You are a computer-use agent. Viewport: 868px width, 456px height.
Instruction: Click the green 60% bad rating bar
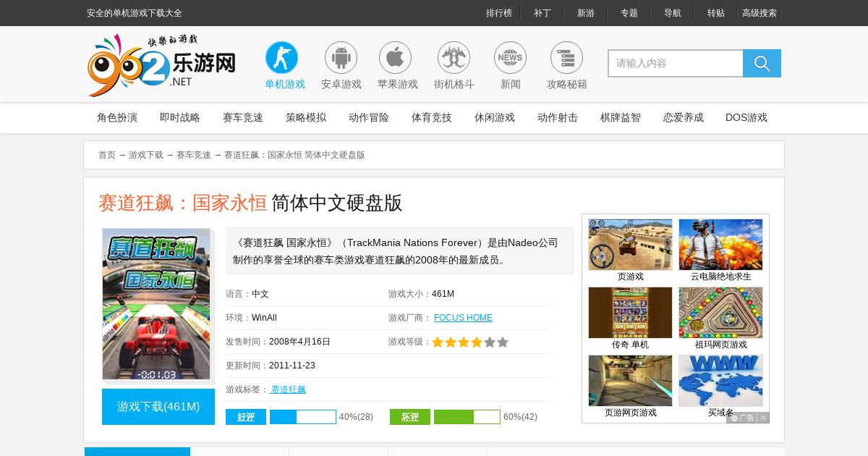[x=467, y=417]
